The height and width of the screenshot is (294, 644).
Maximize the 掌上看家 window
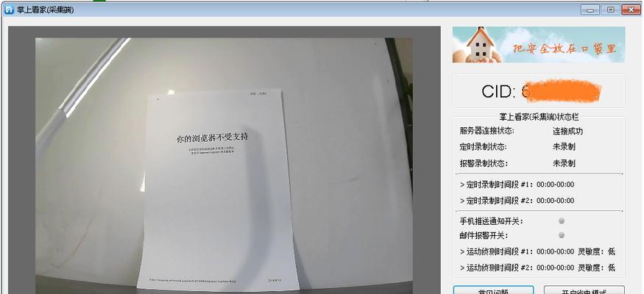(611, 10)
